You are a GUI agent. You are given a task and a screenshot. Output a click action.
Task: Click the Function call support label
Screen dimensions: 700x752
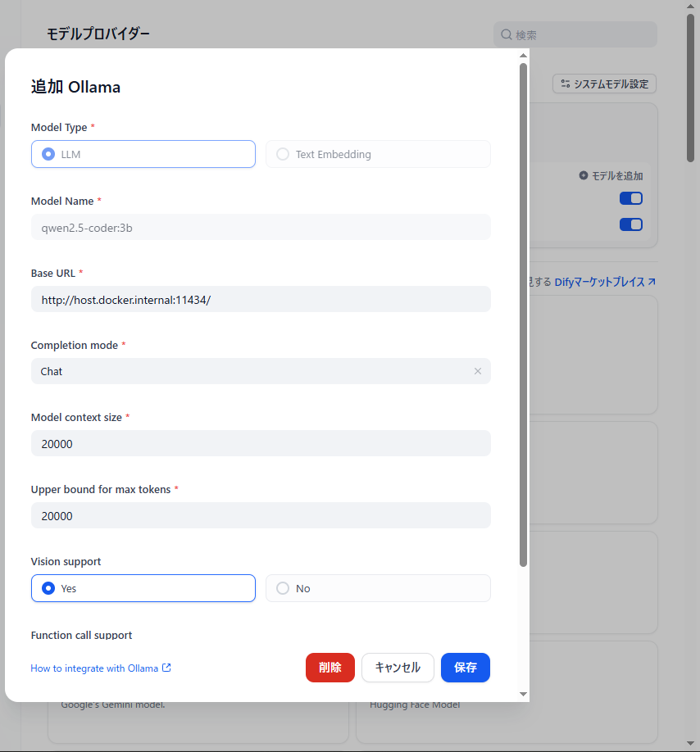coord(81,635)
